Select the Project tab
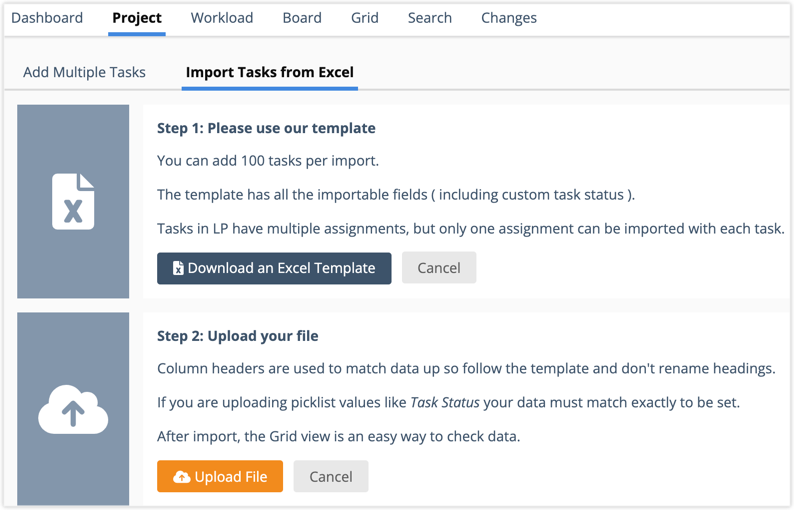The width and height of the screenshot is (794, 510). (x=137, y=18)
